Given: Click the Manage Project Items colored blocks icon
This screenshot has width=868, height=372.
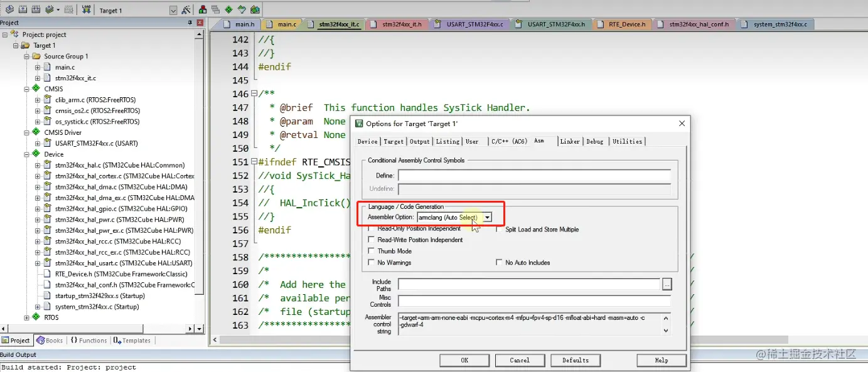Looking at the screenshot, I should (203, 10).
